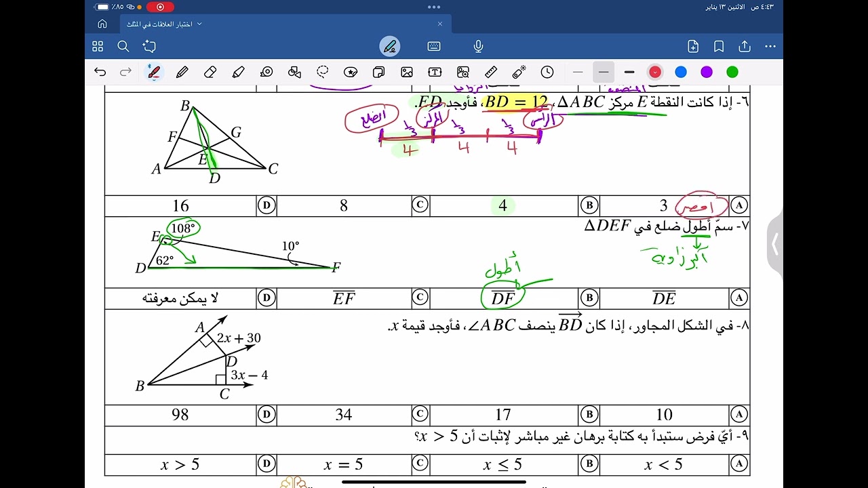The height and width of the screenshot is (488, 868).
Task: Pick the purple pen color
Action: click(x=707, y=72)
